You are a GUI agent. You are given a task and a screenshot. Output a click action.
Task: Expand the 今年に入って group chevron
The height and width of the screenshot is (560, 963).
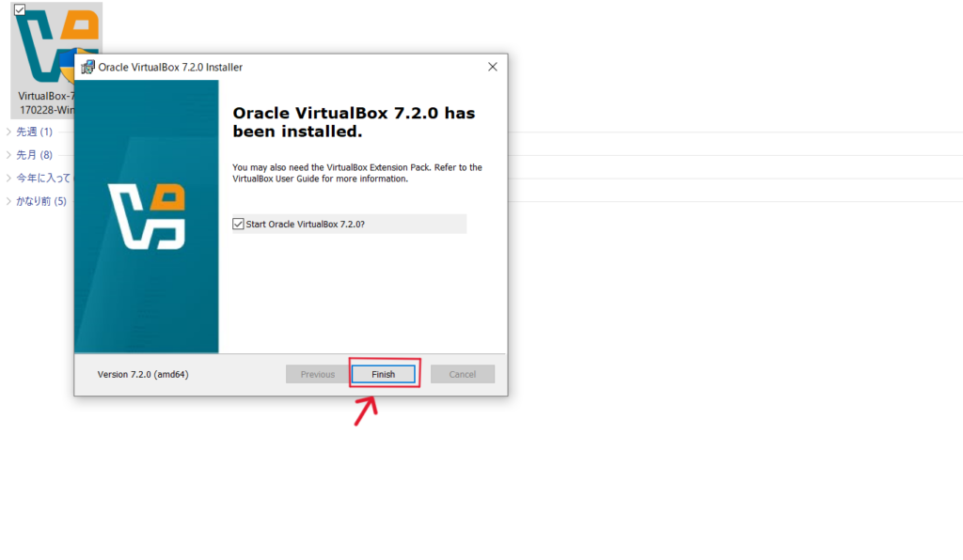[8, 178]
